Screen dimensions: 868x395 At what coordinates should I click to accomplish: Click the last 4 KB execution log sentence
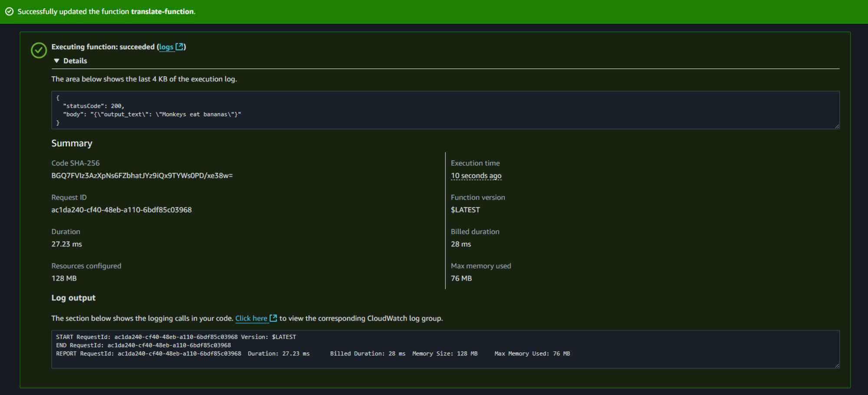[144, 79]
